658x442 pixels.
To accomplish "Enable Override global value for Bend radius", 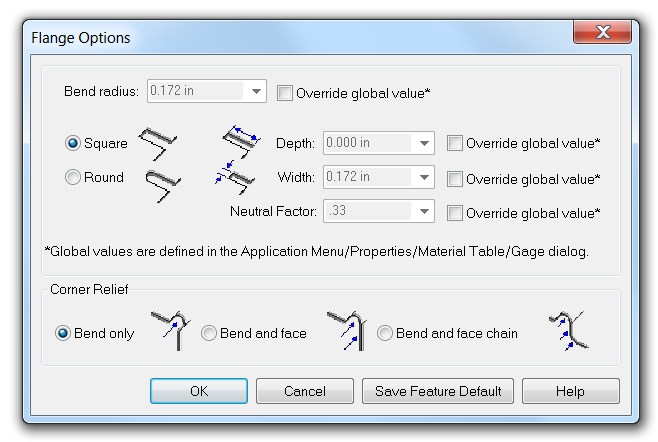I will [285, 93].
